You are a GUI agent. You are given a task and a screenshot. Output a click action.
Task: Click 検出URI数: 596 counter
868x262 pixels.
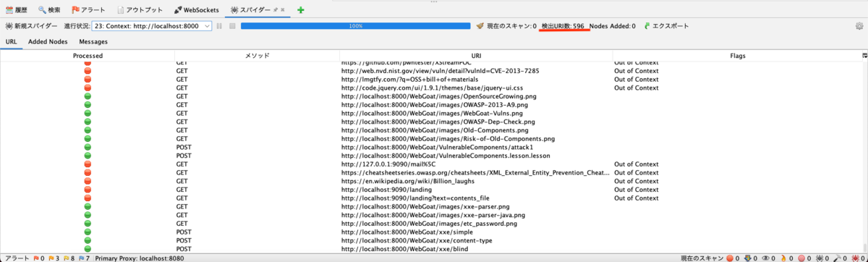(x=563, y=26)
